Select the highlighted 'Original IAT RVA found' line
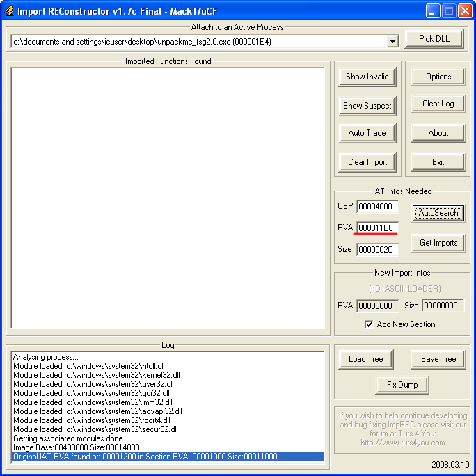The height and width of the screenshot is (476, 476). coord(168,457)
